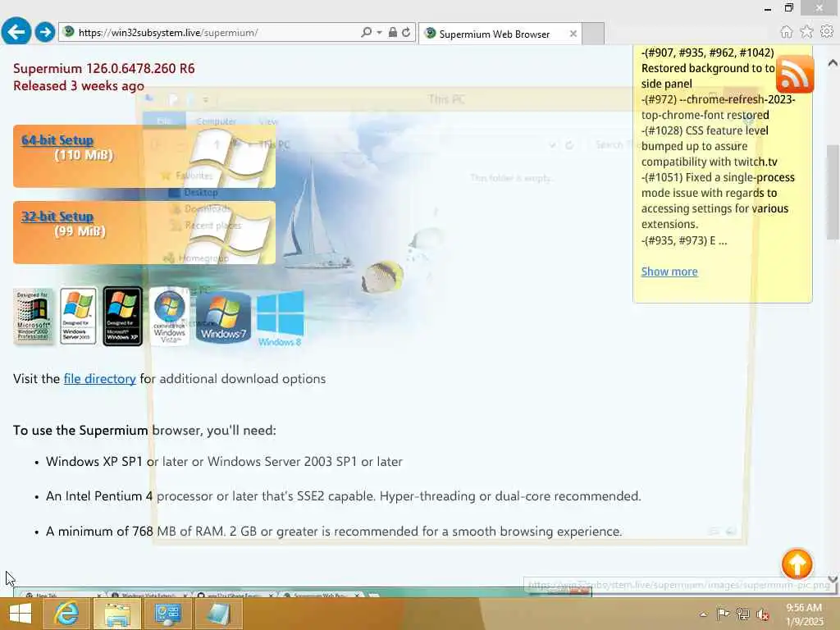This screenshot has width=840, height=630.
Task: Click the Windows 2000 Professional badge
Action: click(x=34, y=316)
